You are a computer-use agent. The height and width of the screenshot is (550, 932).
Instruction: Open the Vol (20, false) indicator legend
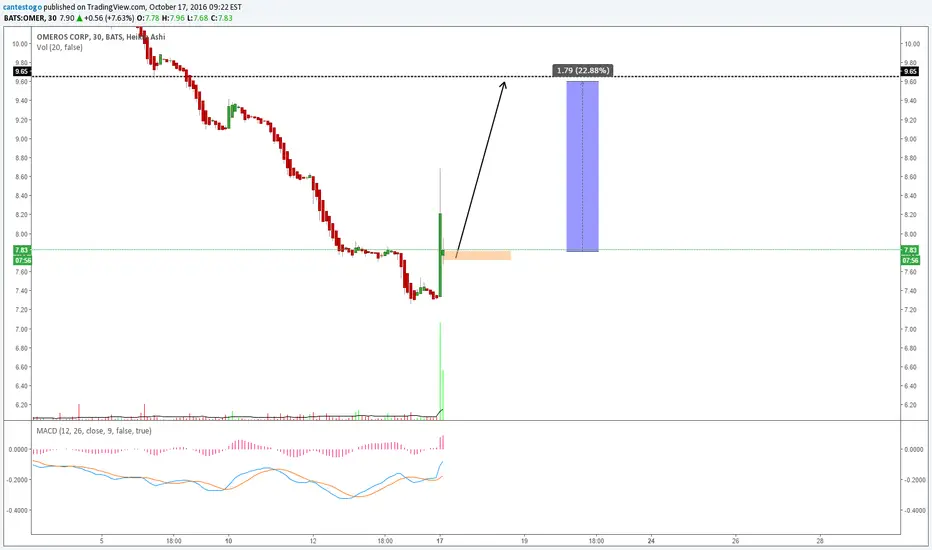59,48
